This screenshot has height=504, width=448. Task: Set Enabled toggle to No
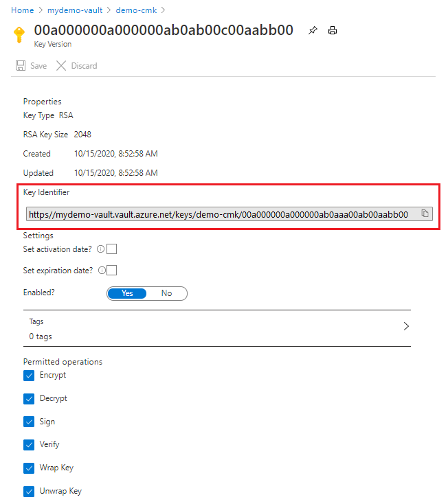tap(166, 293)
